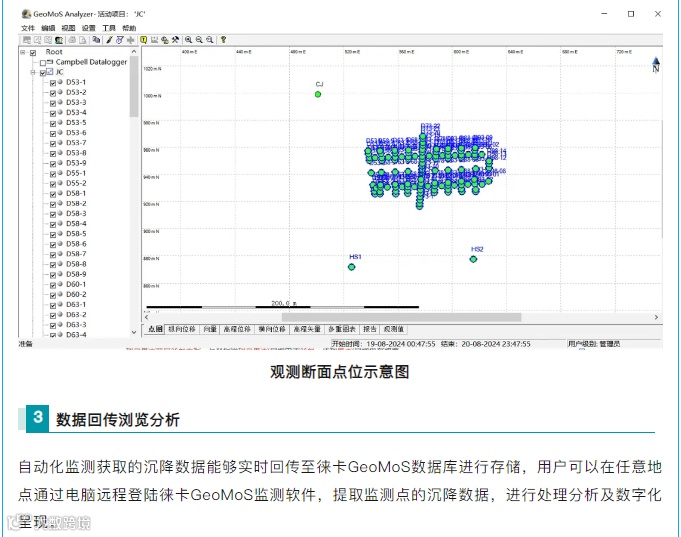Click the map horizontal scroll-right arrow
This screenshot has width=681, height=537.
pos(656,317)
